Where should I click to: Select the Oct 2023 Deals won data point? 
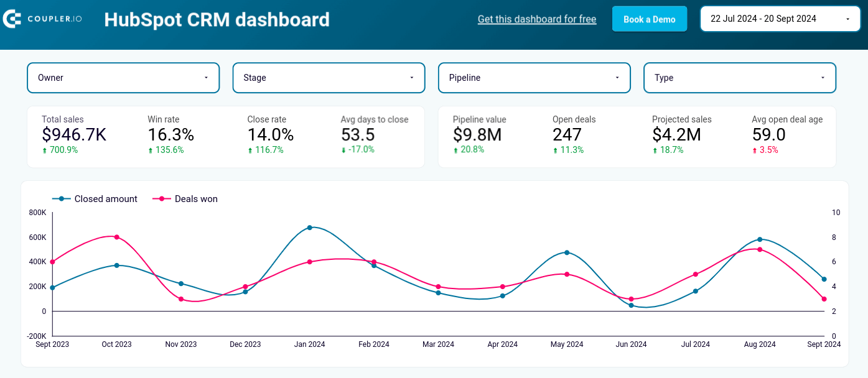tap(116, 237)
